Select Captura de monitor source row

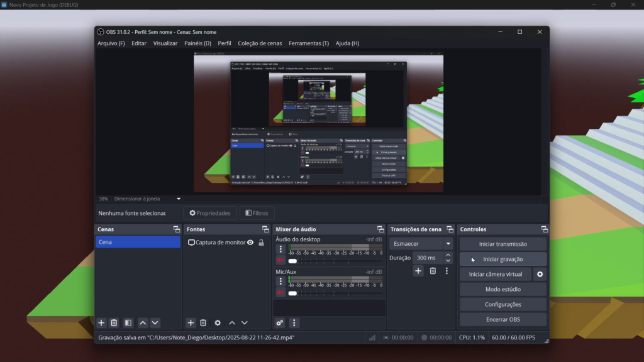point(226,243)
